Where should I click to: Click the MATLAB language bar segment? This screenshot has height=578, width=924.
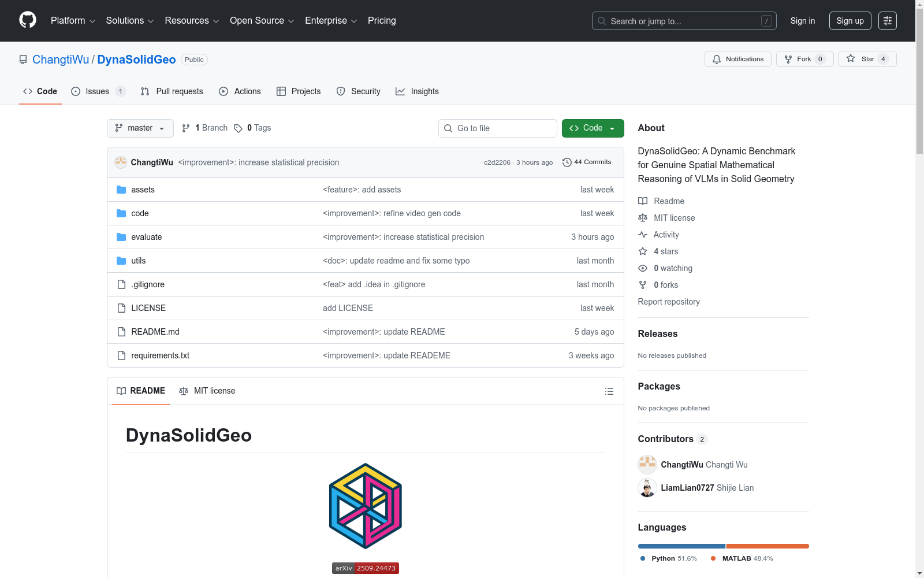tap(767, 546)
